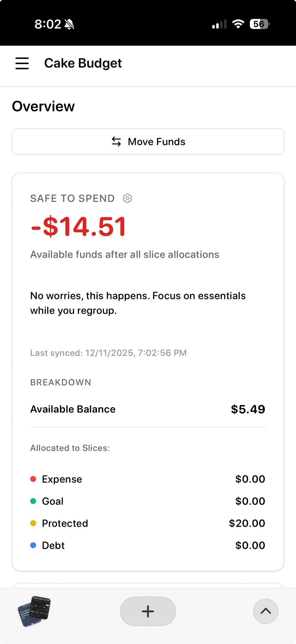
Task: Click the Move Funds button
Action: 148,141
